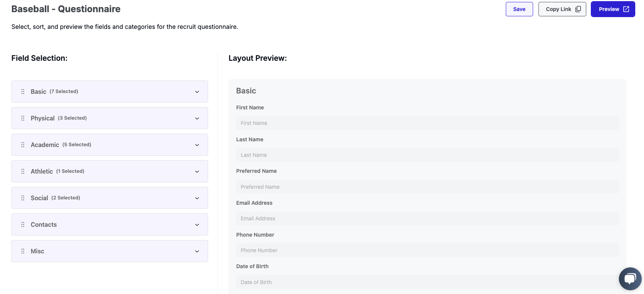Viewport: 644px width, 294px height.
Task: Click the First Name input field
Action: point(427,123)
